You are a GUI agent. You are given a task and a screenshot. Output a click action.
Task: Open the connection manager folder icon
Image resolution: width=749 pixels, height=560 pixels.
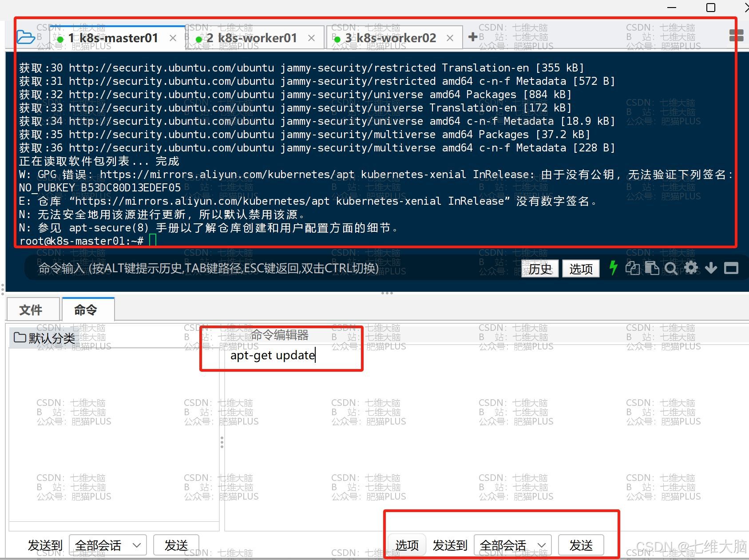(x=26, y=38)
